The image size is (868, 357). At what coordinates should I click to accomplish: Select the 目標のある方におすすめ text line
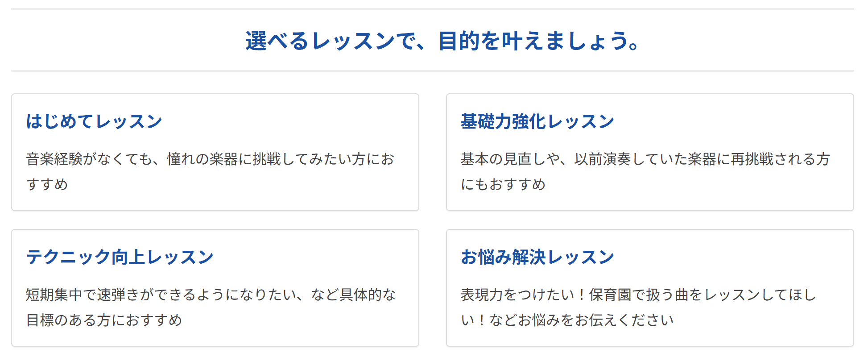(x=104, y=320)
